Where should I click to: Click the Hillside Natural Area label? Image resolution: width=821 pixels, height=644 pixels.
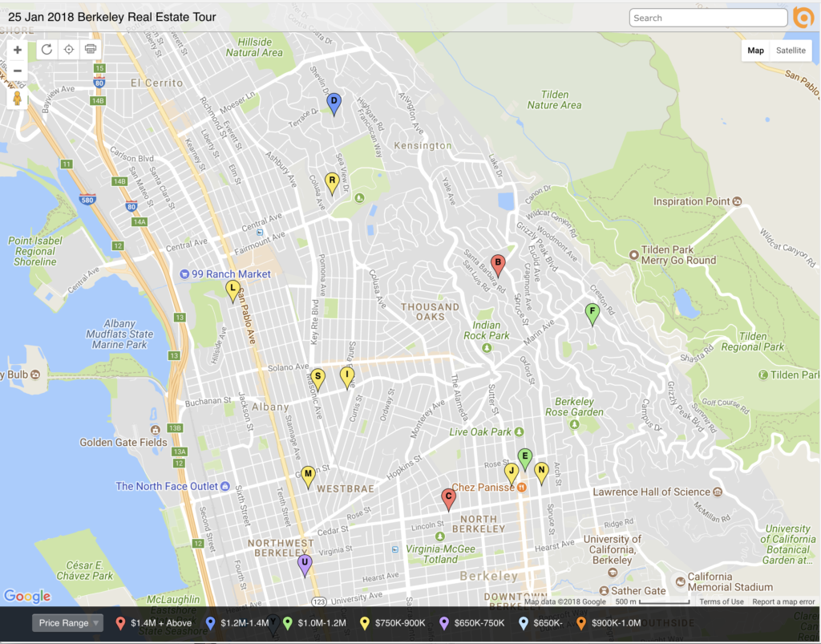[x=254, y=47]
